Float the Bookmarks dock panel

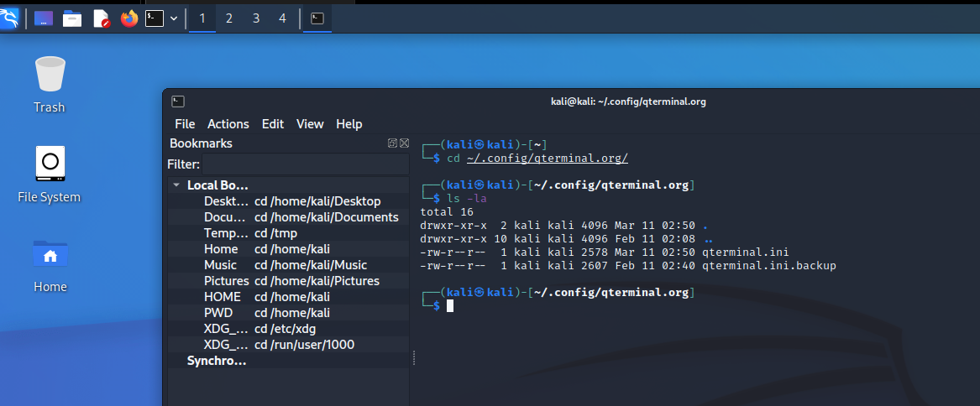pos(392,143)
